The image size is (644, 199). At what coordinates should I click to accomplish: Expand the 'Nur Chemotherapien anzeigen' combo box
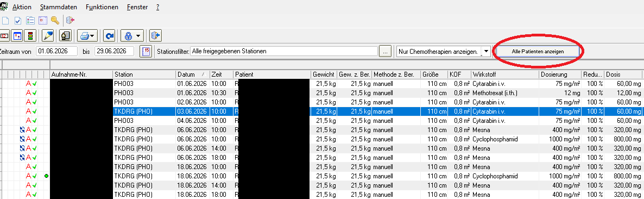486,52
